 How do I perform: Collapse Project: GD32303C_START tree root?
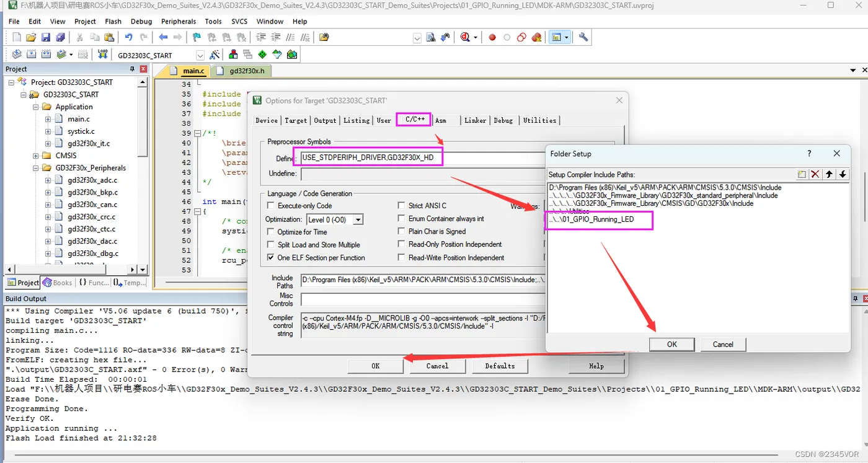coord(12,82)
